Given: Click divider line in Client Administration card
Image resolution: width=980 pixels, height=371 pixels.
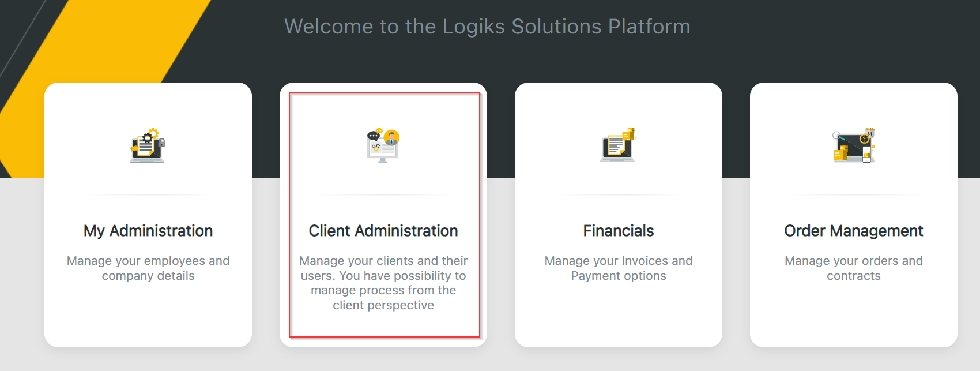Looking at the screenshot, I should point(383,195).
